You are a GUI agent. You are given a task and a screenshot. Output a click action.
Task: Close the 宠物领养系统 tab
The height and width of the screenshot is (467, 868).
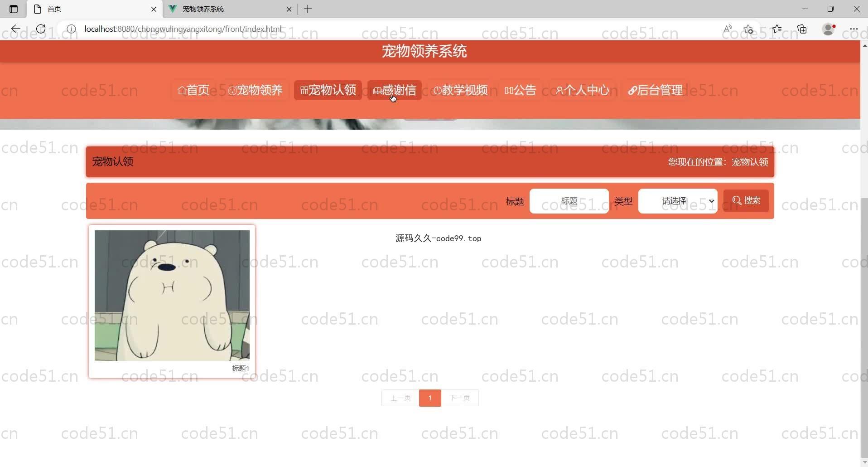click(289, 9)
